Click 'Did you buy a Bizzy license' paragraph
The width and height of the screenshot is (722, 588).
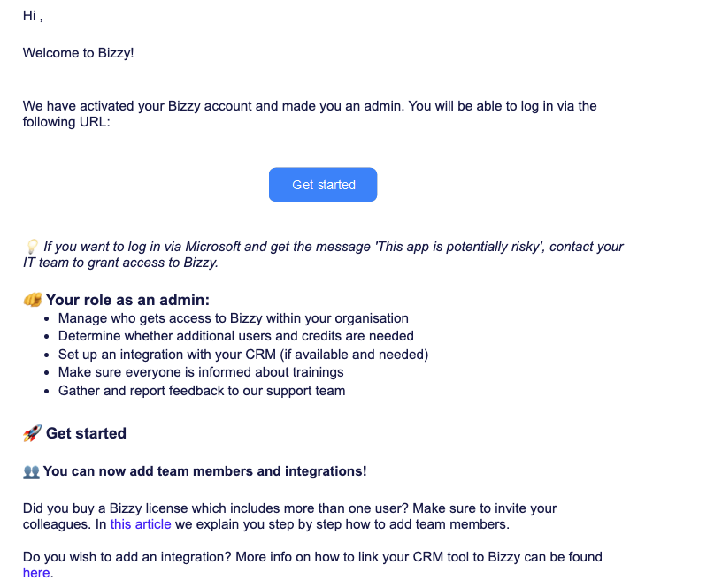coord(289,516)
